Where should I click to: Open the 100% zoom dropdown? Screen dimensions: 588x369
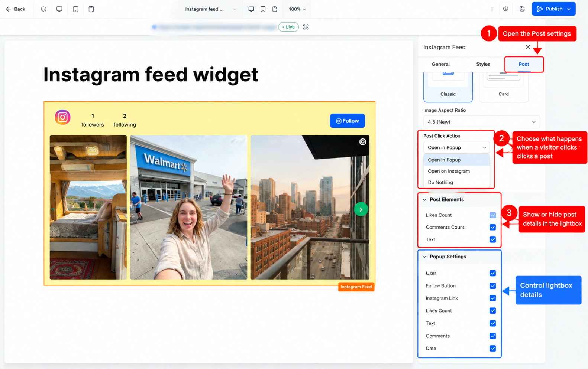297,9
